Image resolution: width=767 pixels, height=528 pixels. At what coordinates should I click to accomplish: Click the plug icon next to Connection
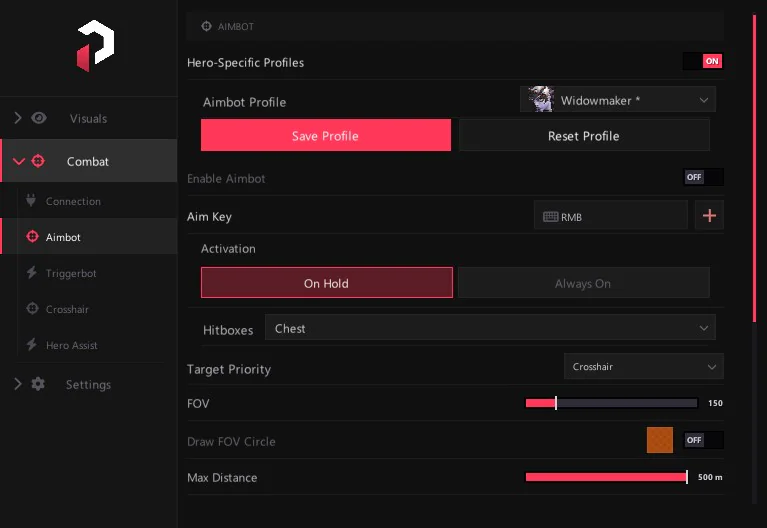click(x=31, y=200)
